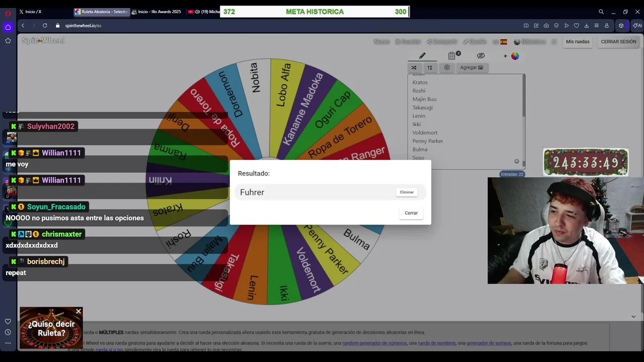Open the browser profile account icon
This screenshot has height=362, width=644.
pyautogui.click(x=607, y=26)
